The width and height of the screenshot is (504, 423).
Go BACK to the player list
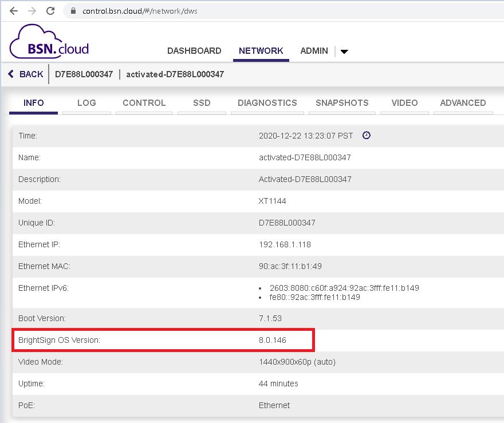tap(26, 74)
